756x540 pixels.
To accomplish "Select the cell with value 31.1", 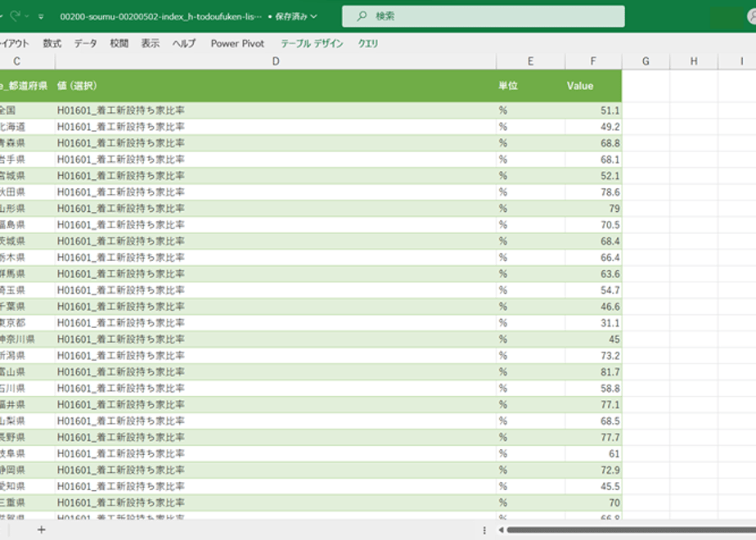I will click(x=593, y=323).
